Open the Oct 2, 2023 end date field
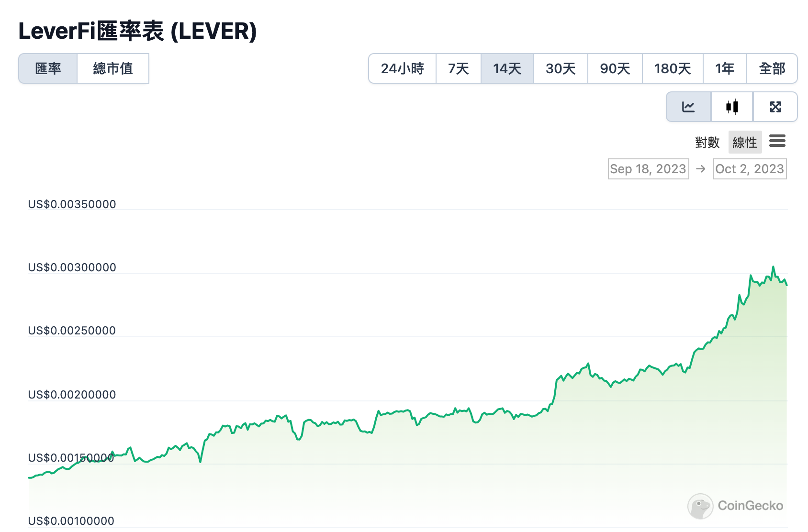The width and height of the screenshot is (808, 532). point(750,168)
